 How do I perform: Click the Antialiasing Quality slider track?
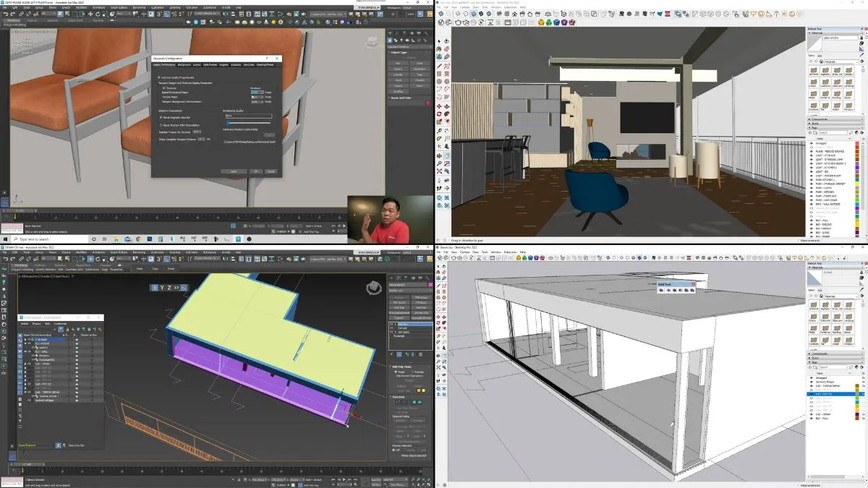248,123
